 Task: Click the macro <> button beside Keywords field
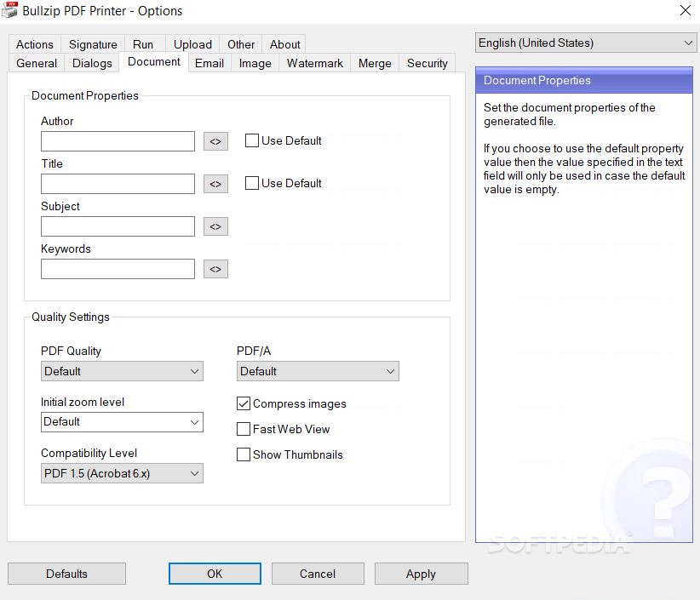(x=215, y=269)
